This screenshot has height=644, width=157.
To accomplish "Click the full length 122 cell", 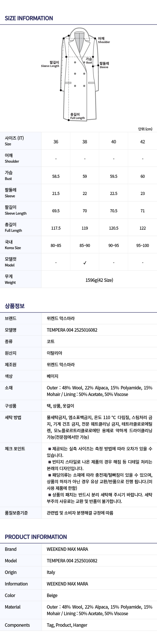I will pos(142,228).
